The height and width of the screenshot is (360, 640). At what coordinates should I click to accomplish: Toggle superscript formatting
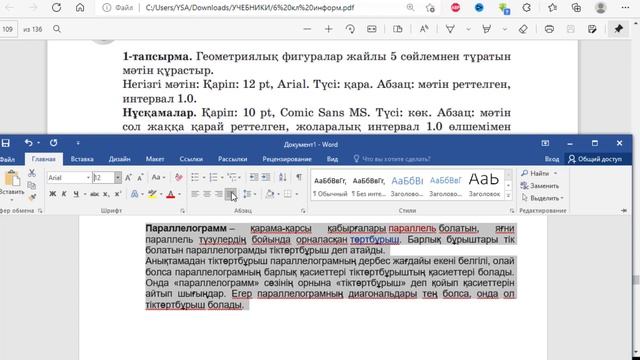click(x=118, y=194)
